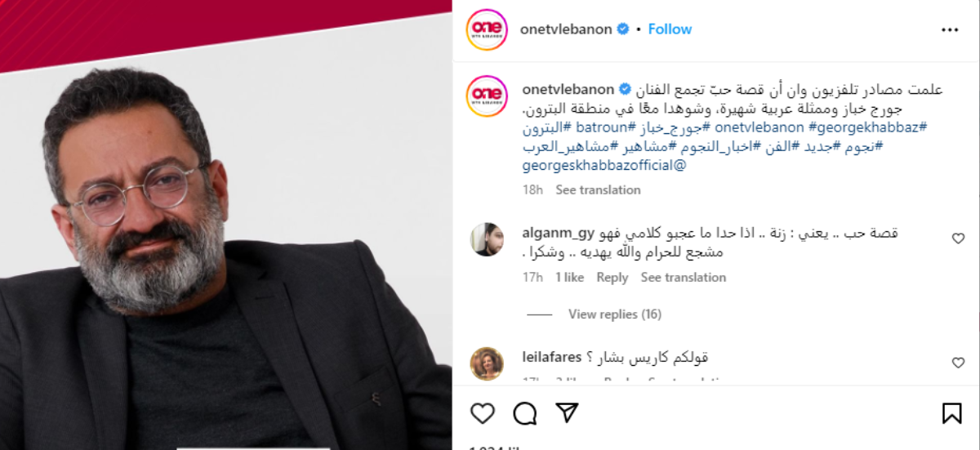View the 1 like on alganm_gy's comment
The height and width of the screenshot is (450, 980).
570,278
